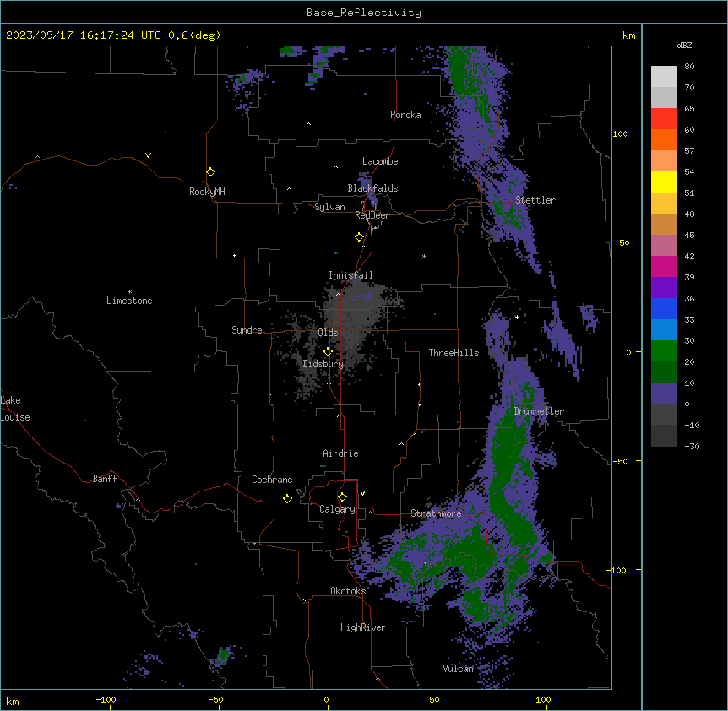Click the Stettler city label
This screenshot has height=711, width=728.
click(x=535, y=200)
